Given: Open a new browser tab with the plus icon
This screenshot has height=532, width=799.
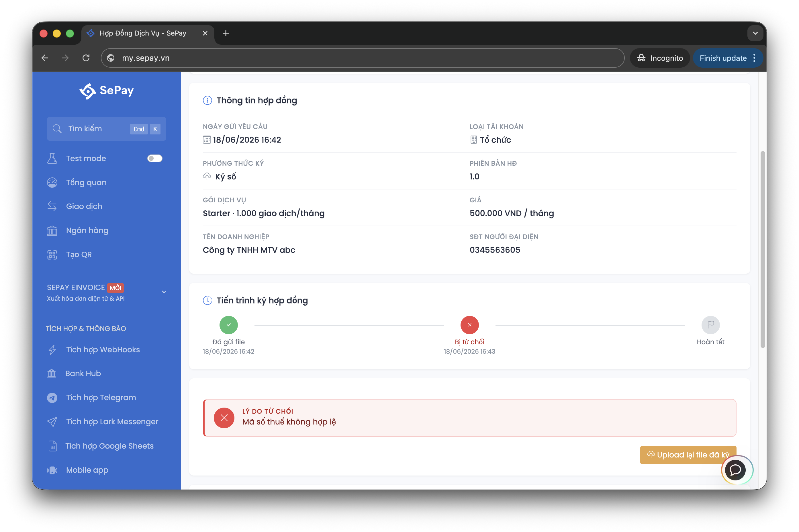Looking at the screenshot, I should point(226,33).
